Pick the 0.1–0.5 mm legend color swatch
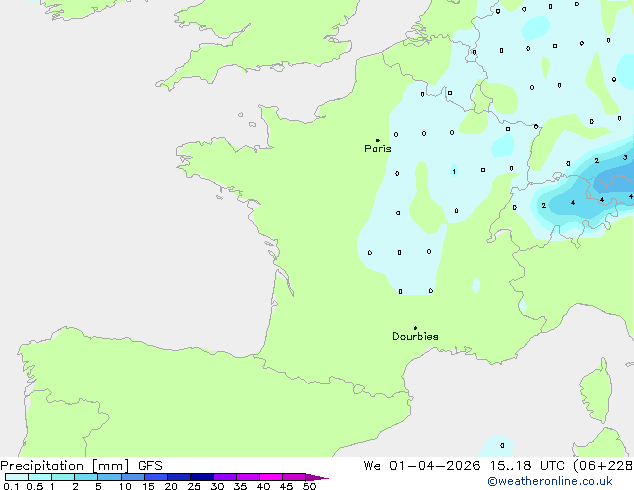634x490 pixels. point(17,477)
